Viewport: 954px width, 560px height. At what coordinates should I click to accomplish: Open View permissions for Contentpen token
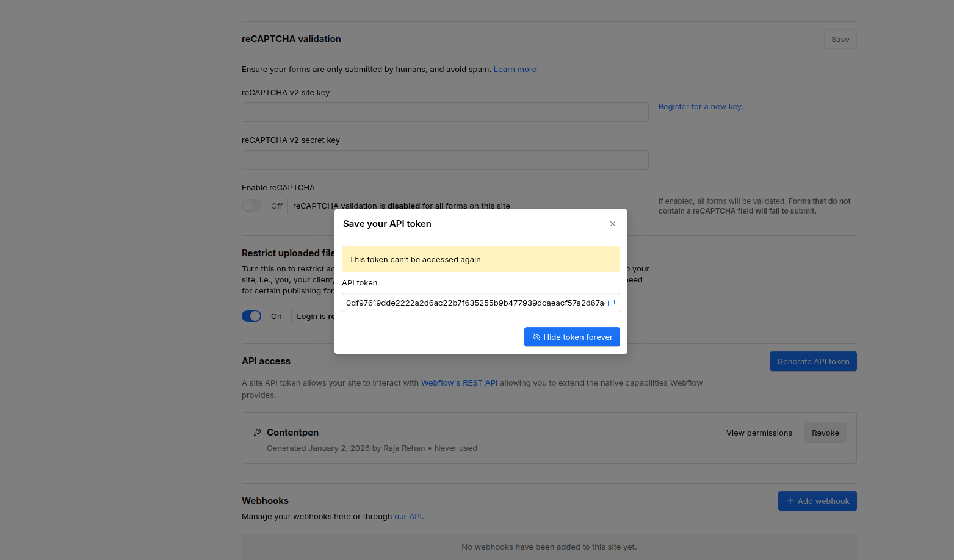[759, 433]
